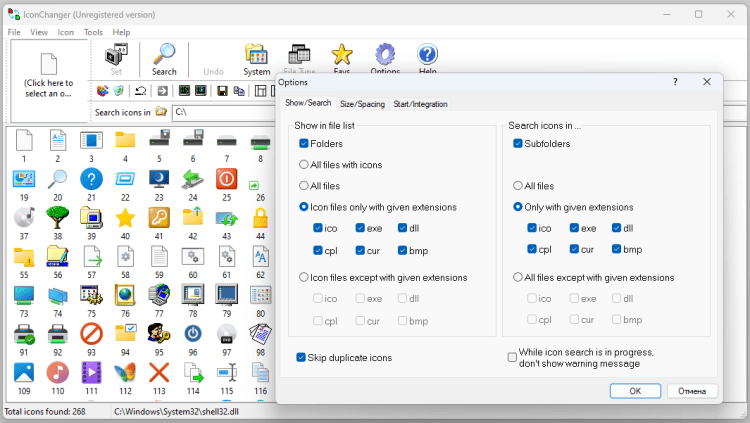Uncheck ico under Icon files only extensions

pos(318,228)
